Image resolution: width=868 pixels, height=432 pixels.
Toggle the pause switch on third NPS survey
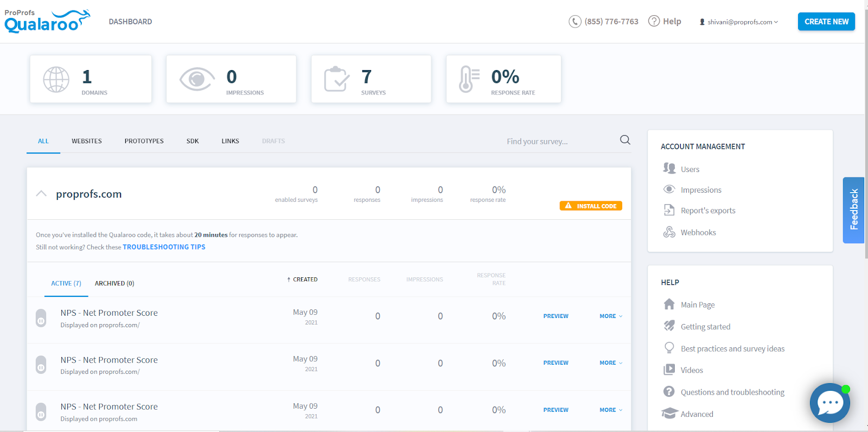(x=41, y=412)
